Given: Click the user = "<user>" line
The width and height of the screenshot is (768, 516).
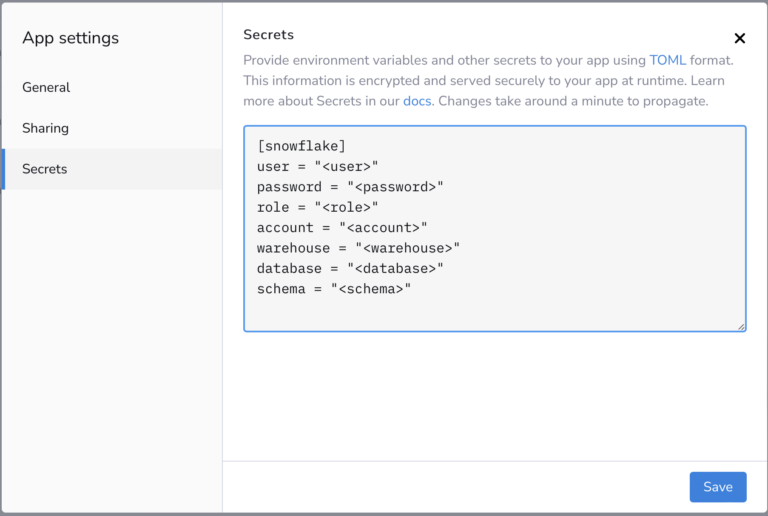Looking at the screenshot, I should (x=317, y=166).
